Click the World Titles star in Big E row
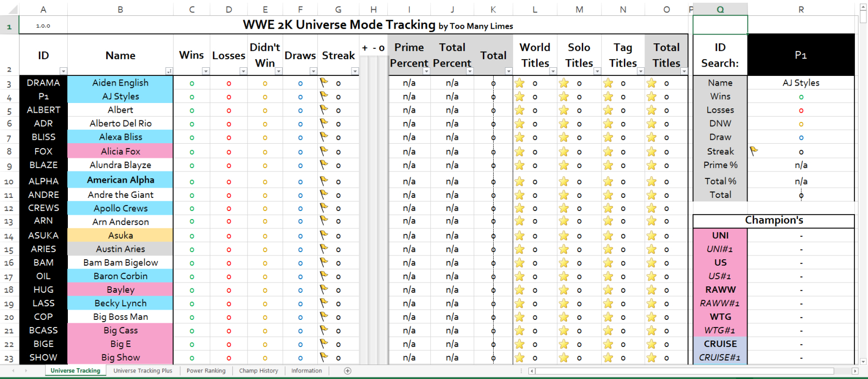The image size is (868, 379). (x=520, y=344)
